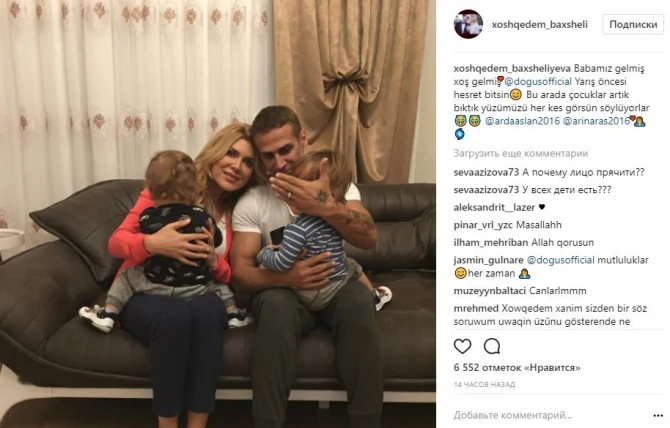This screenshot has width=670, height=428.
Task: Load more comments via Загрузить еще комментарии
Action: pyautogui.click(x=520, y=153)
